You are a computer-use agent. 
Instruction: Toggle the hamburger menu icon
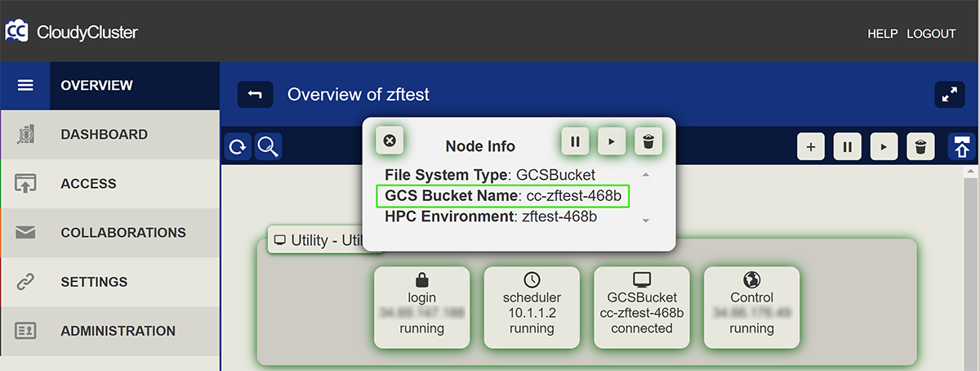[25, 86]
